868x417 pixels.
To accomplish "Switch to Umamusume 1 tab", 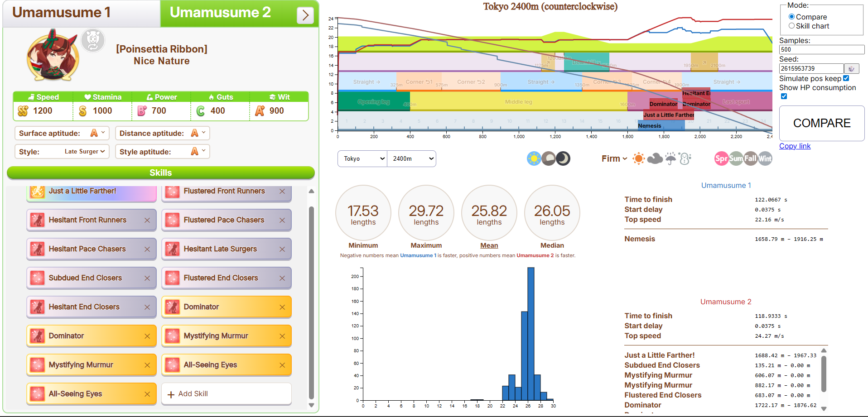I will (82, 13).
